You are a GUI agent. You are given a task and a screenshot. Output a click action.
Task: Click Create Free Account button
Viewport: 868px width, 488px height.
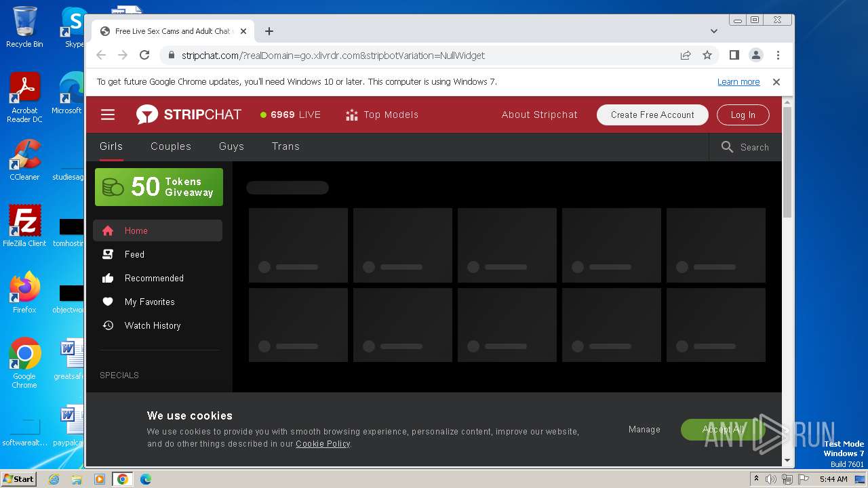652,115
